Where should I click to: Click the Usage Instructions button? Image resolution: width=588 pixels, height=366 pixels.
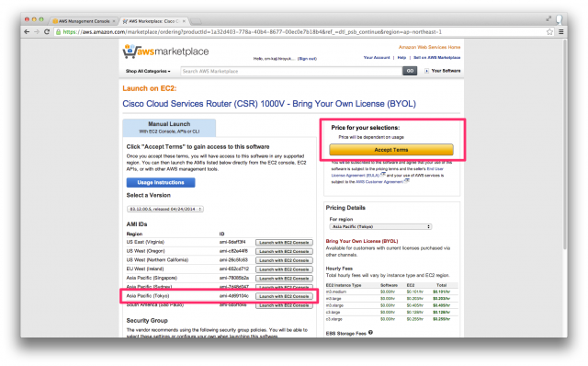pos(161,182)
